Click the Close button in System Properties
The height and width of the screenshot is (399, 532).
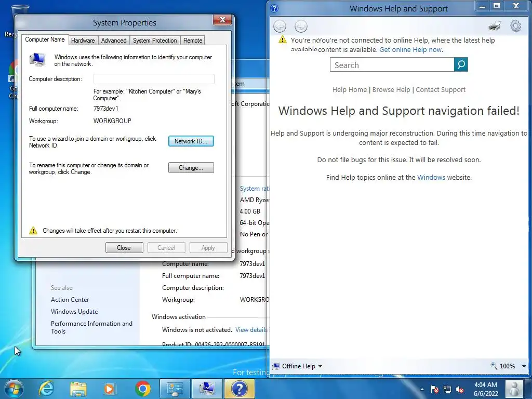[x=124, y=248]
